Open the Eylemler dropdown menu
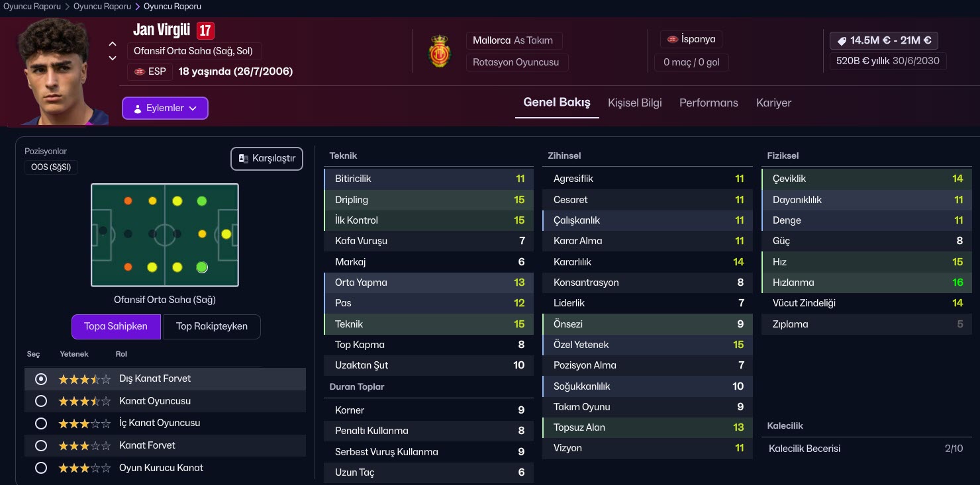980x485 pixels. click(x=165, y=109)
